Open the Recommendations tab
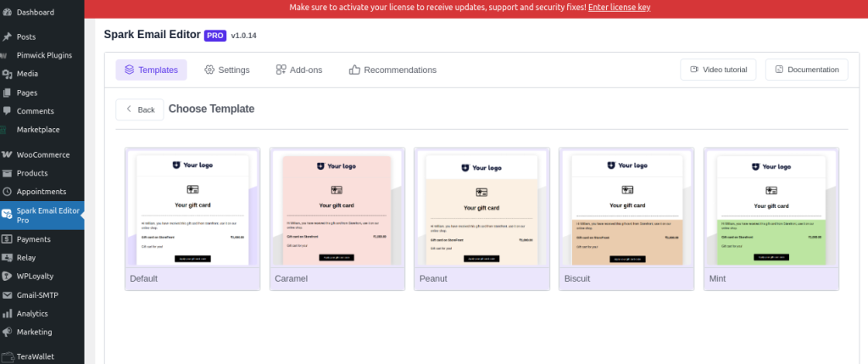The image size is (868, 364). [392, 70]
